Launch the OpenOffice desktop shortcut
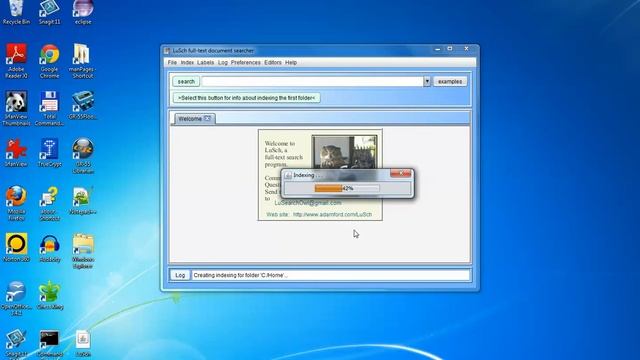 click(x=16, y=298)
